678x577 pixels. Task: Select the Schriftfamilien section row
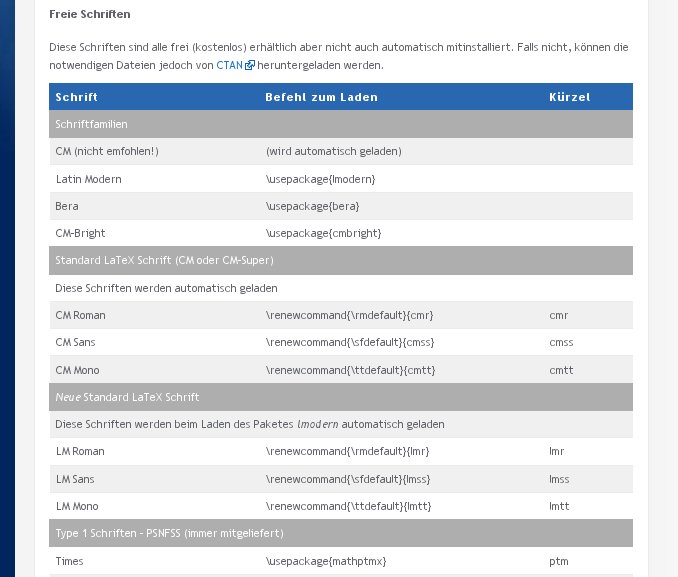click(x=91, y=124)
